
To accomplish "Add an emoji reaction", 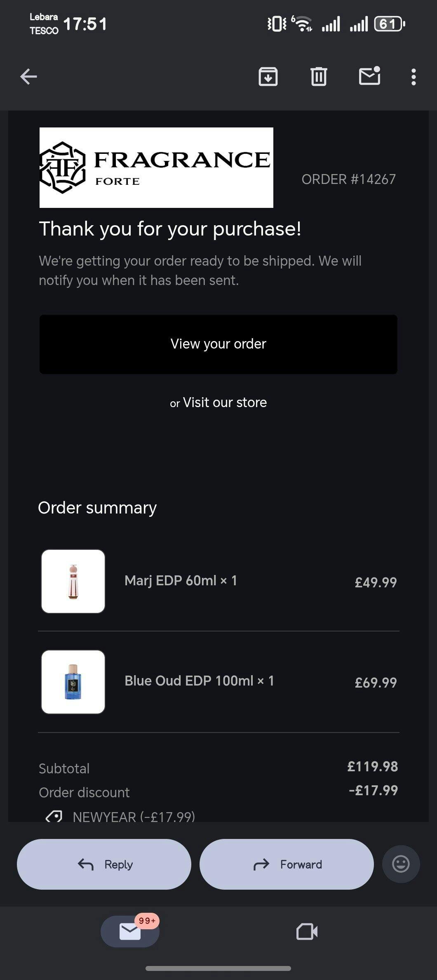I will pyautogui.click(x=401, y=864).
